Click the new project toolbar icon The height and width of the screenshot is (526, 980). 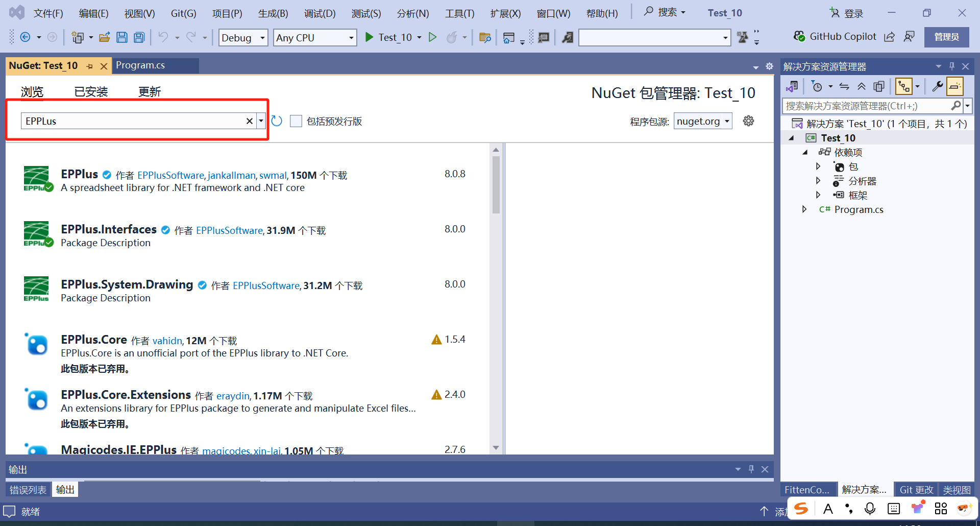(x=78, y=37)
